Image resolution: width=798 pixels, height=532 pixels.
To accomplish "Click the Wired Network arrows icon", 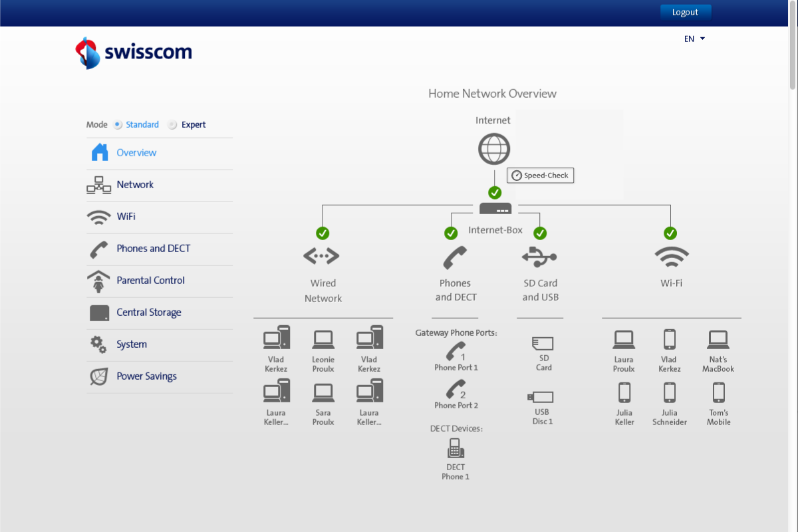I will (x=322, y=256).
